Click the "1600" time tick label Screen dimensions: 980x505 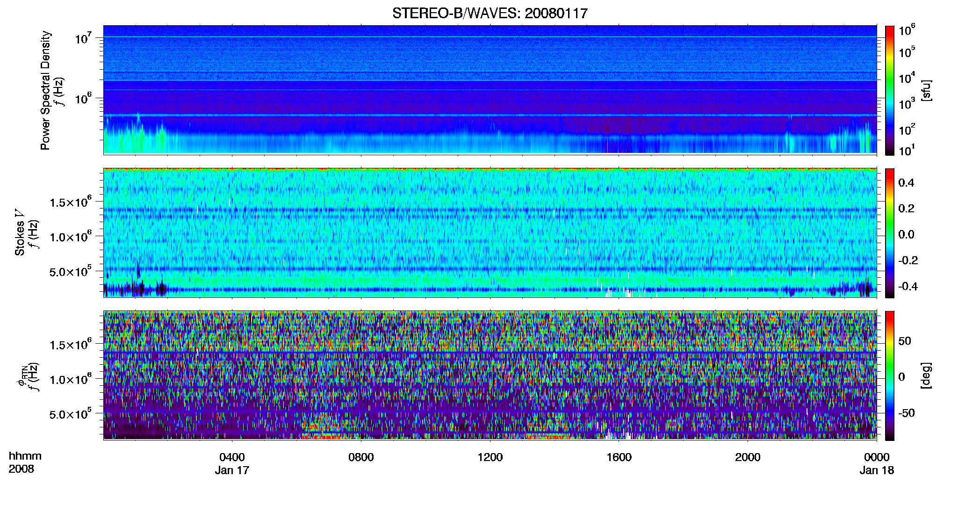(619, 457)
